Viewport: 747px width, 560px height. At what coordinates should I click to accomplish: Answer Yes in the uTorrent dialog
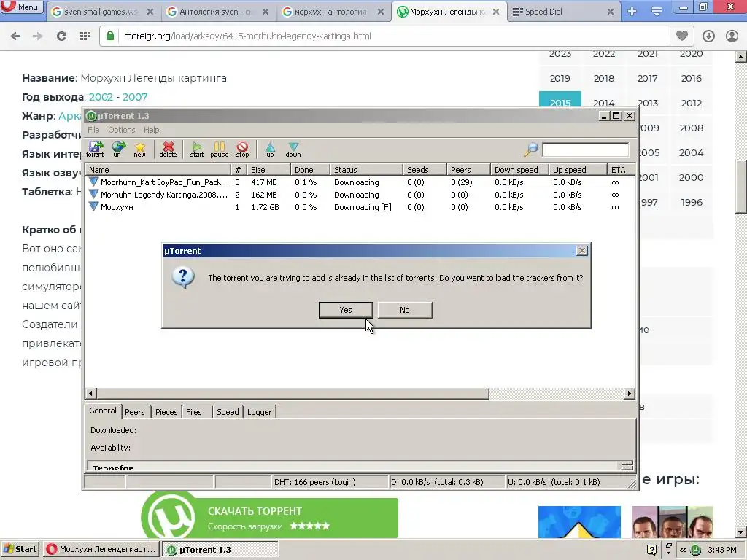point(346,310)
